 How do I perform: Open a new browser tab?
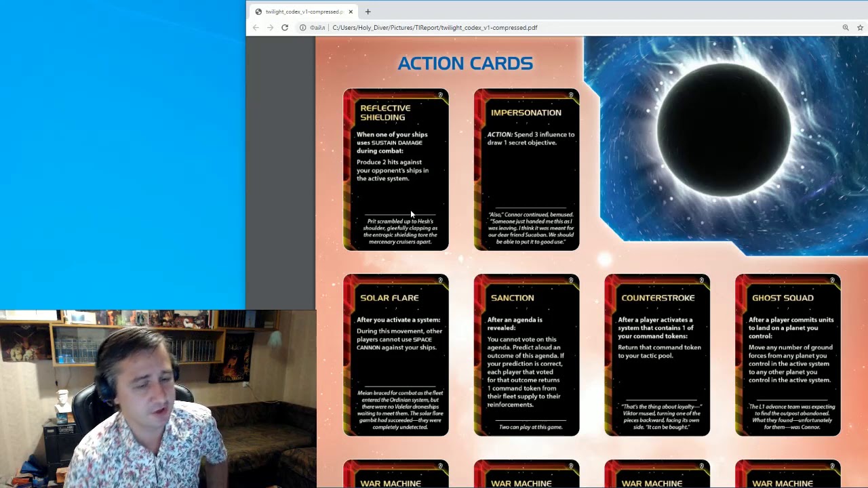click(x=368, y=12)
